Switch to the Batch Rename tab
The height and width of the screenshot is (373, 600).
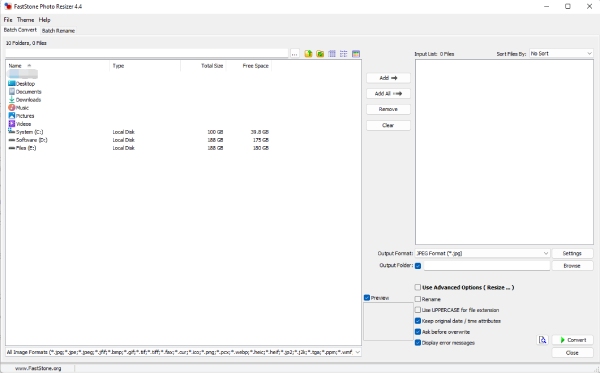(x=58, y=31)
